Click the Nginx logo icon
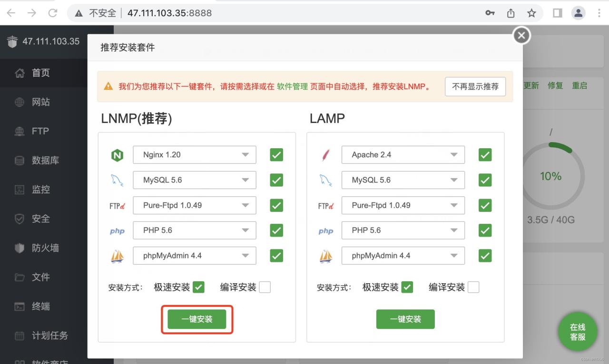Image resolution: width=609 pixels, height=364 pixels. click(x=117, y=155)
